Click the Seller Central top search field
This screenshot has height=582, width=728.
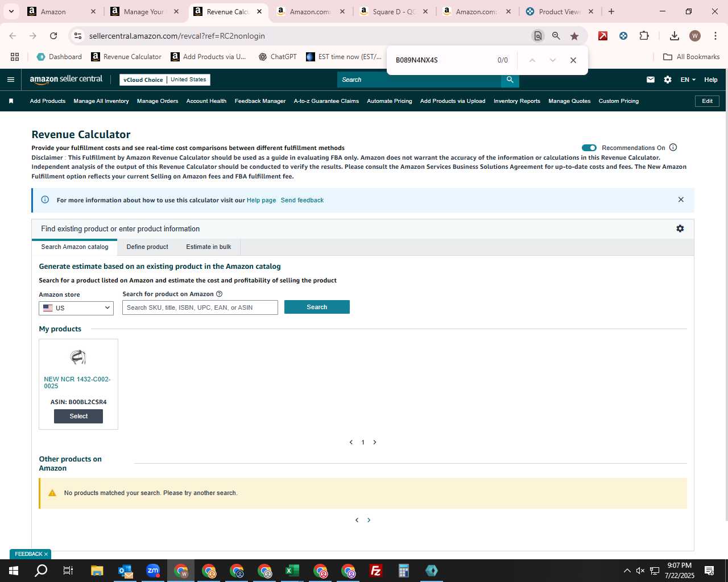419,80
